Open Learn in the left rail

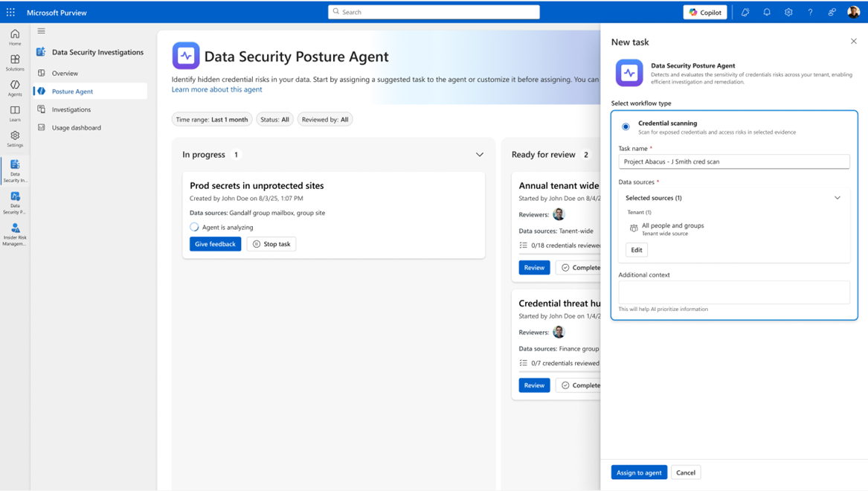[15, 113]
